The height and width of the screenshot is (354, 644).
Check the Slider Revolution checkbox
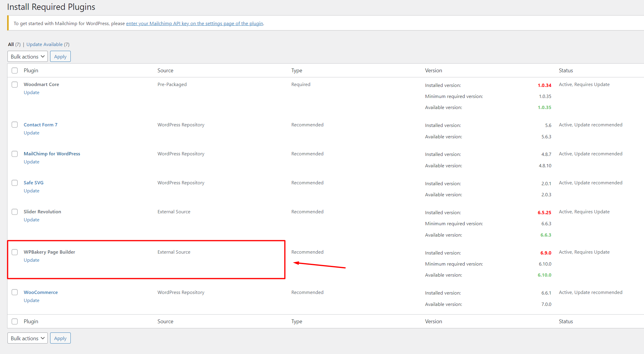[x=15, y=212]
